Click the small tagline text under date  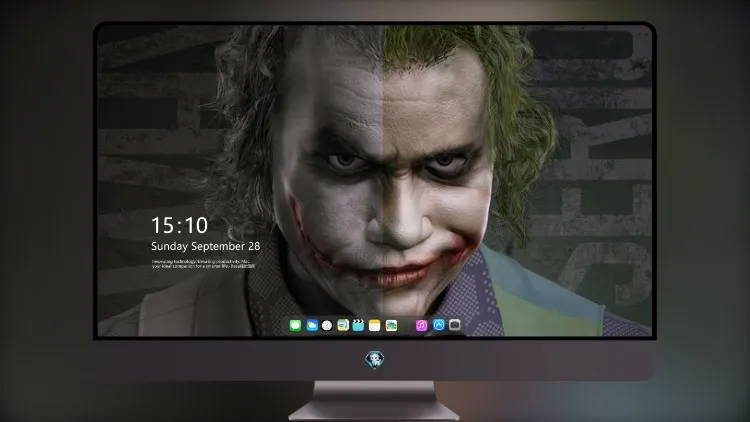203,264
